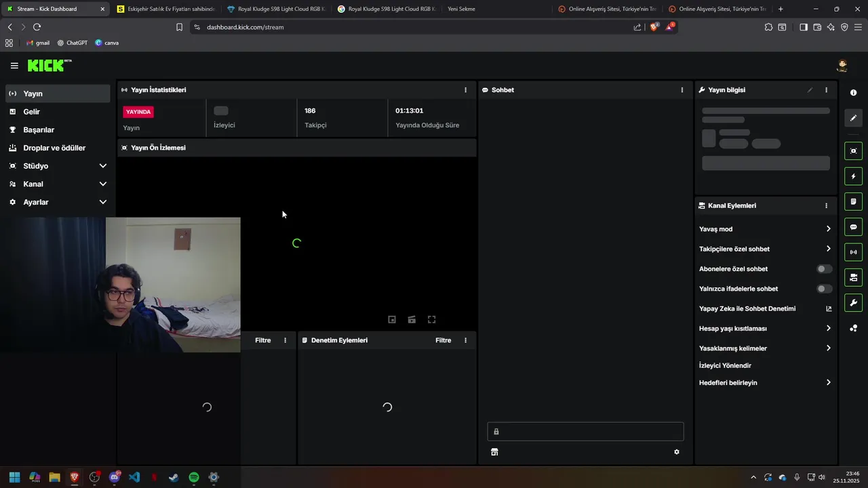Click the locked chat message input field
868x488 pixels.
pos(585,432)
